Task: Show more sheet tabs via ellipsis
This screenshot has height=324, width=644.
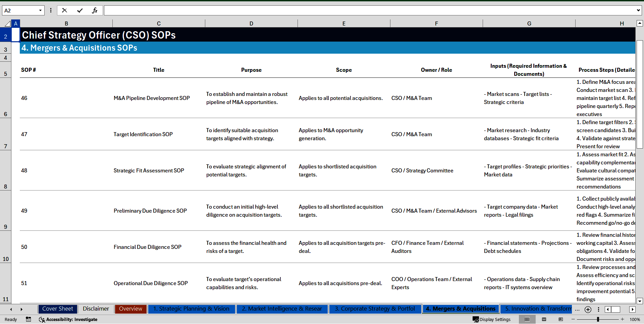Action: [577, 309]
